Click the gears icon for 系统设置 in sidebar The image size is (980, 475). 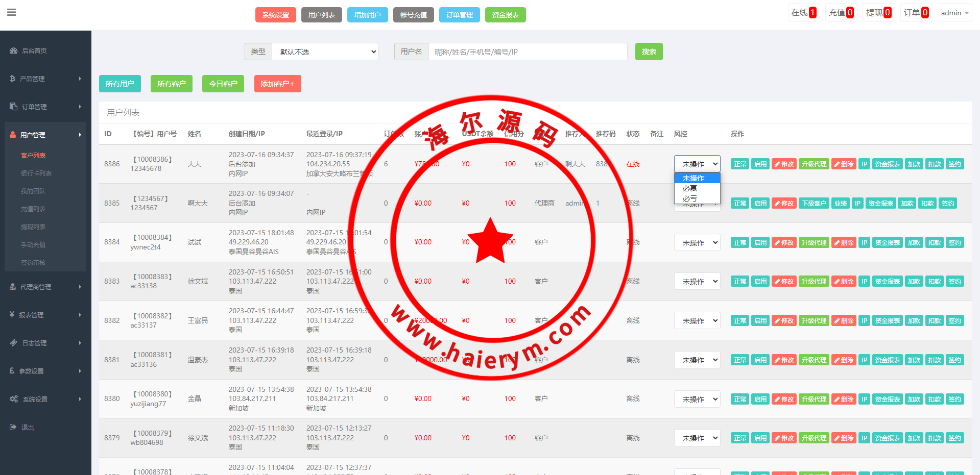(x=13, y=399)
